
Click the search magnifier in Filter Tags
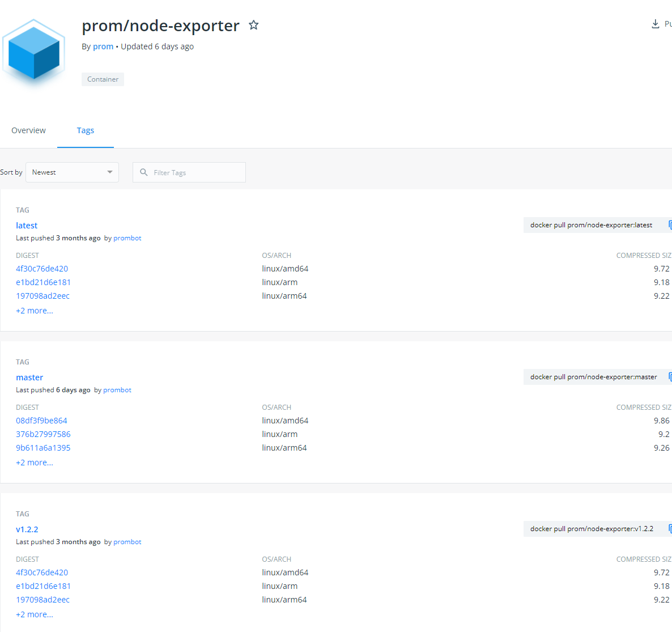coord(144,172)
